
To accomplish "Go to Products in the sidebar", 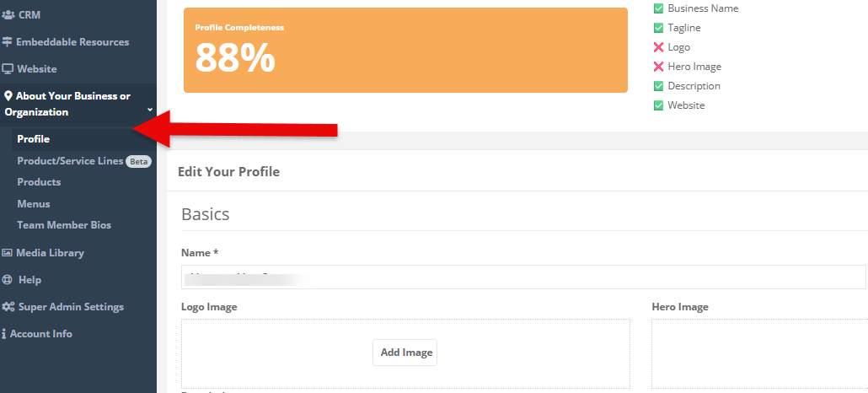I will pos(39,182).
